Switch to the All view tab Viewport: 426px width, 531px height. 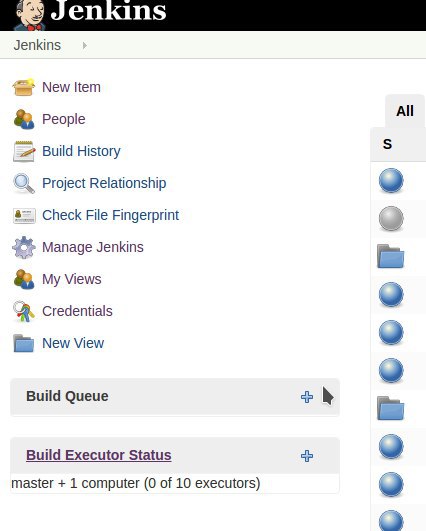click(405, 111)
